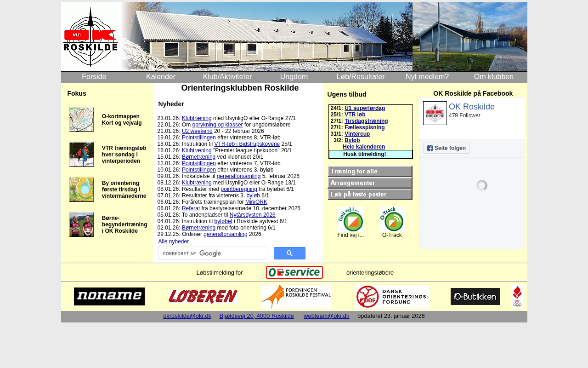
Task: Focus the Google search input field
Action: (213, 253)
